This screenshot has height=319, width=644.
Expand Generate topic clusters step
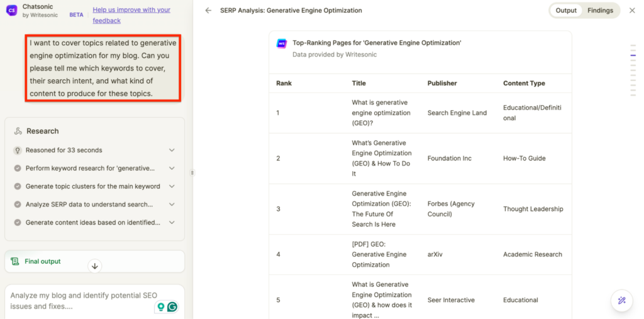click(172, 186)
